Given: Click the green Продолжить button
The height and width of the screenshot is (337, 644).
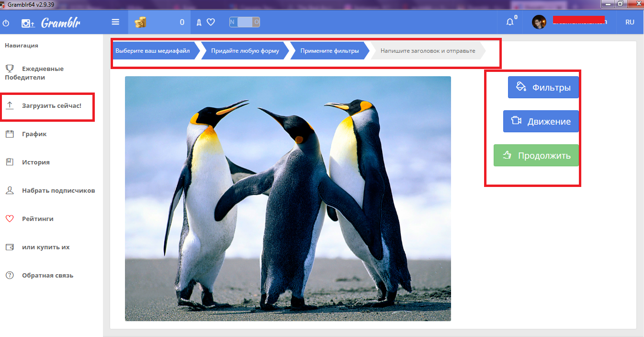Looking at the screenshot, I should pos(536,156).
